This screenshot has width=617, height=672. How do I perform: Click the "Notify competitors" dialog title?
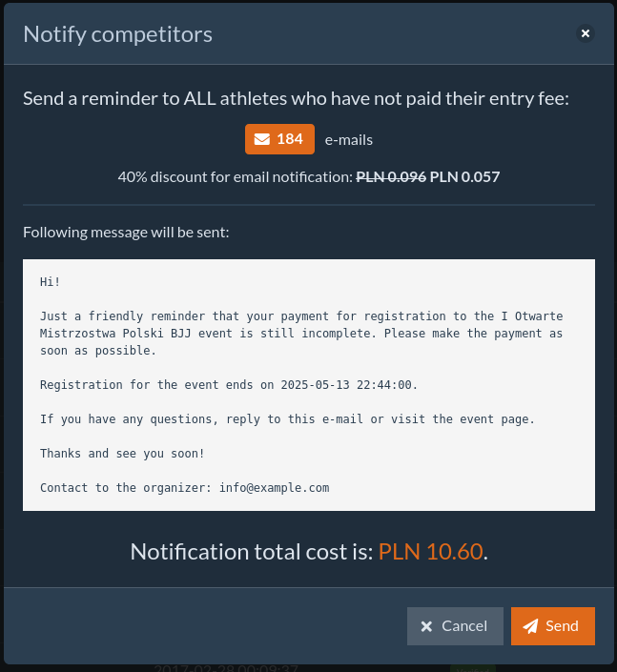pyautogui.click(x=117, y=34)
